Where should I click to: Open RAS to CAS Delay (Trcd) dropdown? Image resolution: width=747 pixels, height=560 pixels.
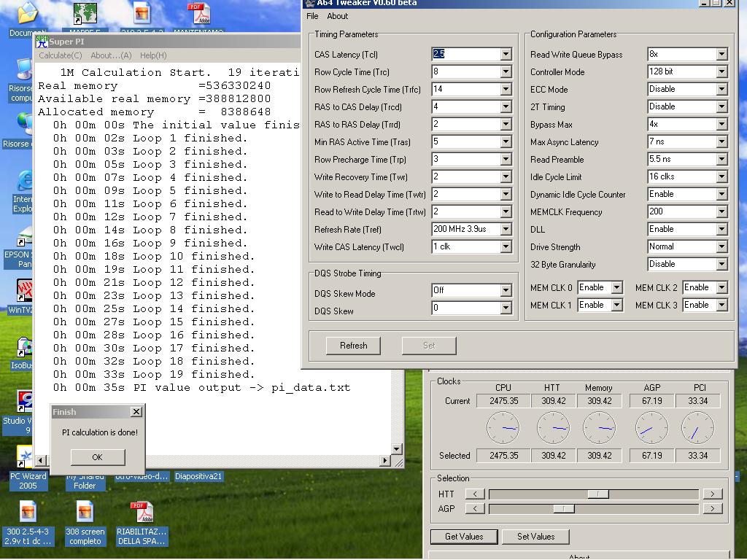click(x=506, y=106)
